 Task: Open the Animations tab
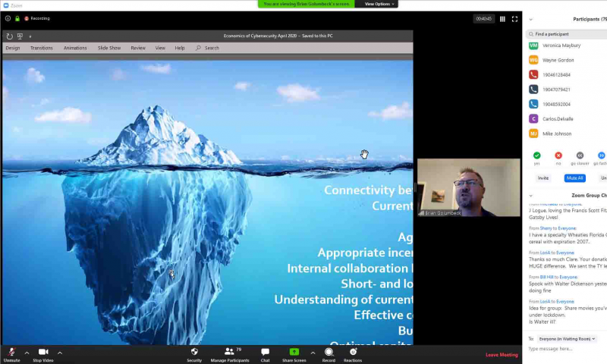75,48
